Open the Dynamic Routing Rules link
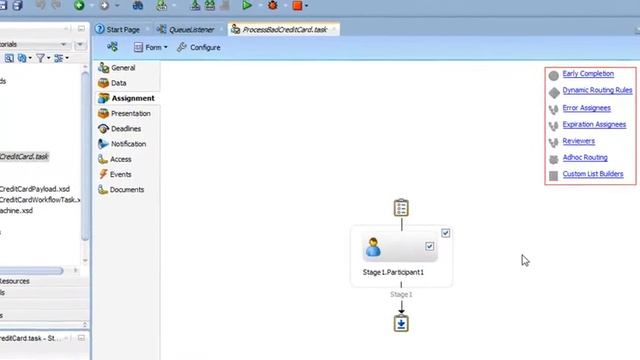Viewport: 640px width, 360px height. click(x=598, y=90)
